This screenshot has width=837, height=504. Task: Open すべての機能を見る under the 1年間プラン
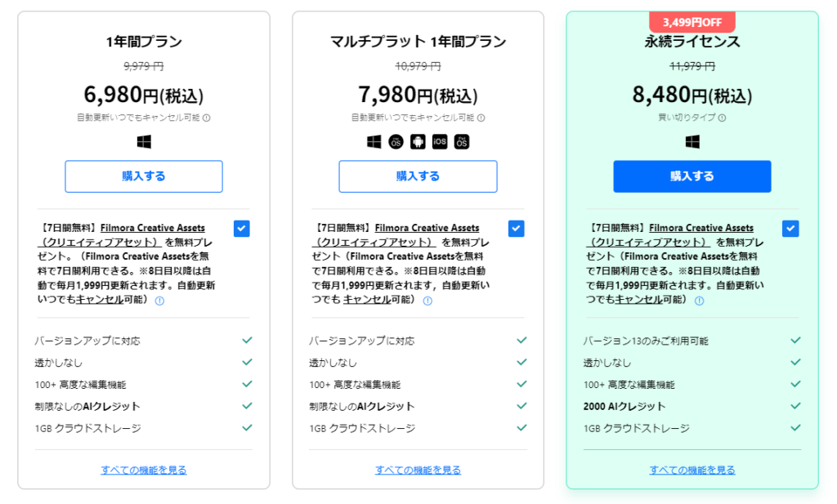(x=144, y=471)
